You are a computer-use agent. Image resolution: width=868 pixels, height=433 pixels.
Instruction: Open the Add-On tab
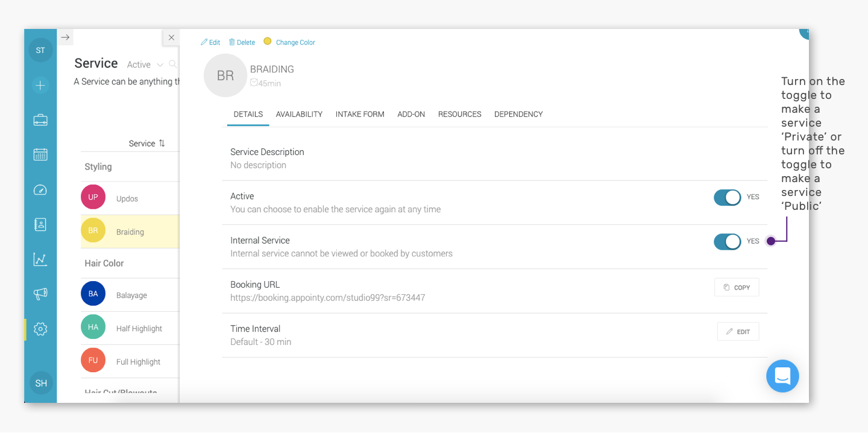(x=411, y=114)
